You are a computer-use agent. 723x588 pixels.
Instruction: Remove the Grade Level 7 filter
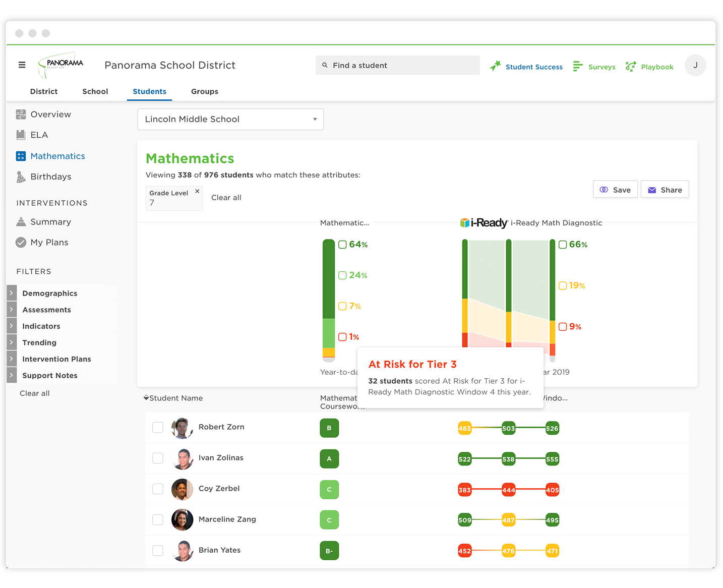197,191
